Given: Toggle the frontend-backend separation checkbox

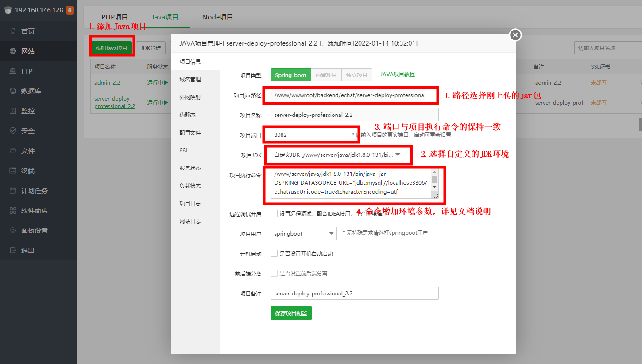Looking at the screenshot, I should [x=274, y=274].
